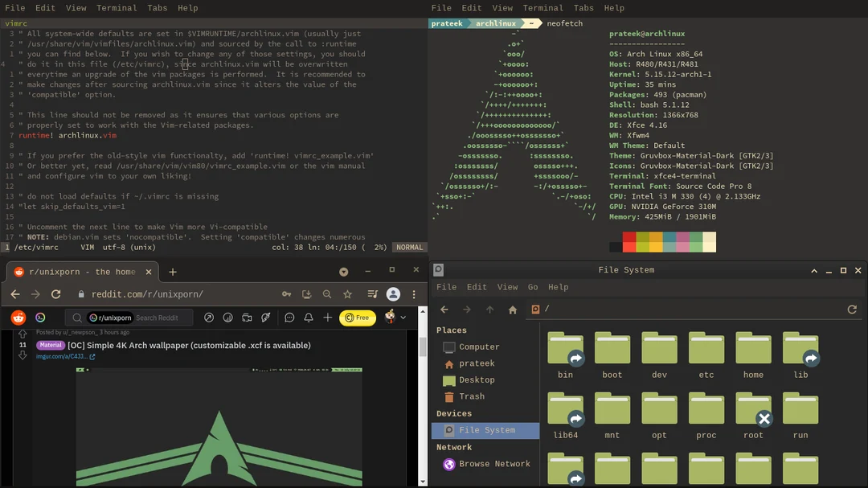The image size is (868, 488).
Task: Open the Terminal menu in the vim window
Action: (117, 7)
